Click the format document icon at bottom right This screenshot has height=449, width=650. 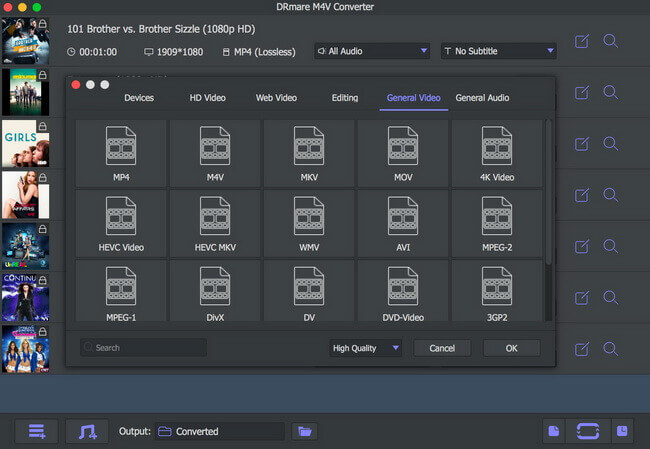pyautogui.click(x=554, y=431)
